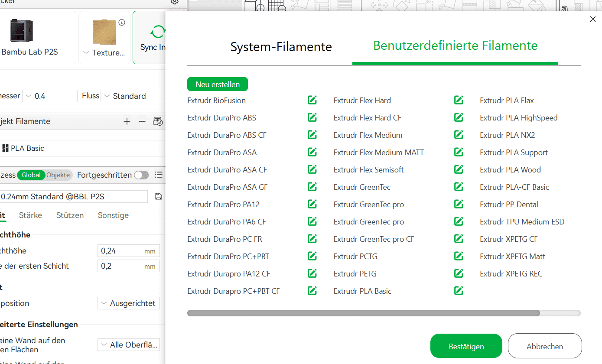Expand the Alle Oberflä... dropdown

click(x=129, y=345)
